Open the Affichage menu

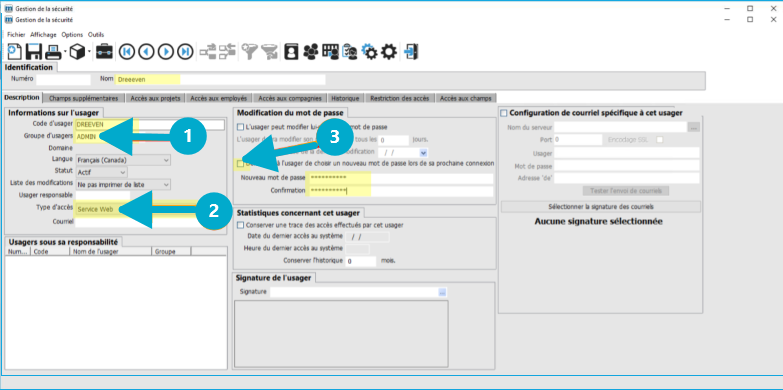tap(43, 35)
